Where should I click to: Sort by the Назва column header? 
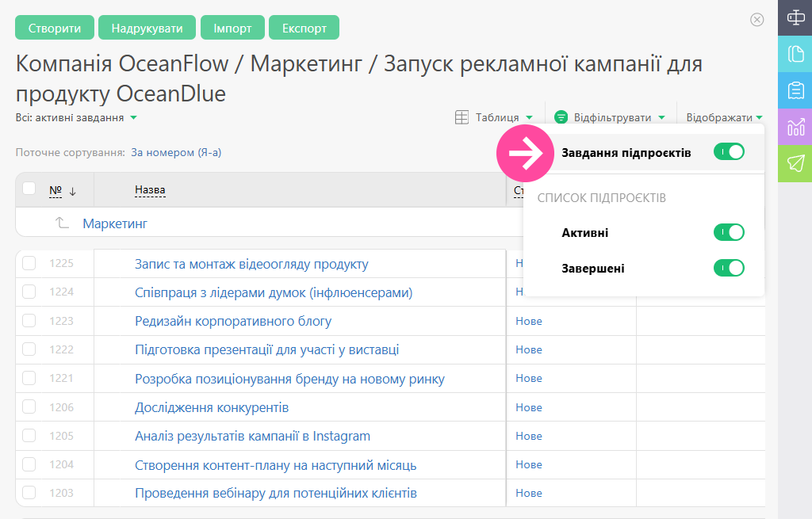pyautogui.click(x=150, y=190)
